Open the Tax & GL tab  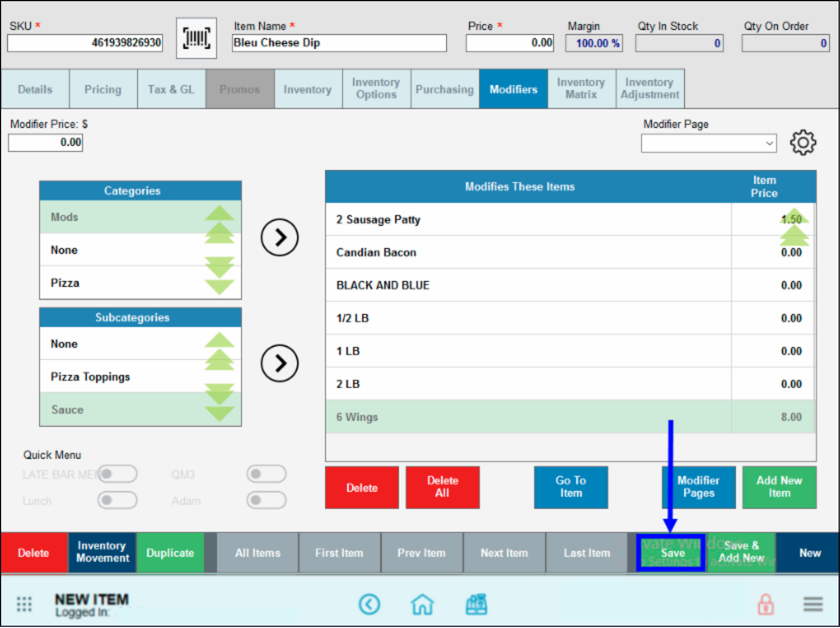(x=172, y=89)
